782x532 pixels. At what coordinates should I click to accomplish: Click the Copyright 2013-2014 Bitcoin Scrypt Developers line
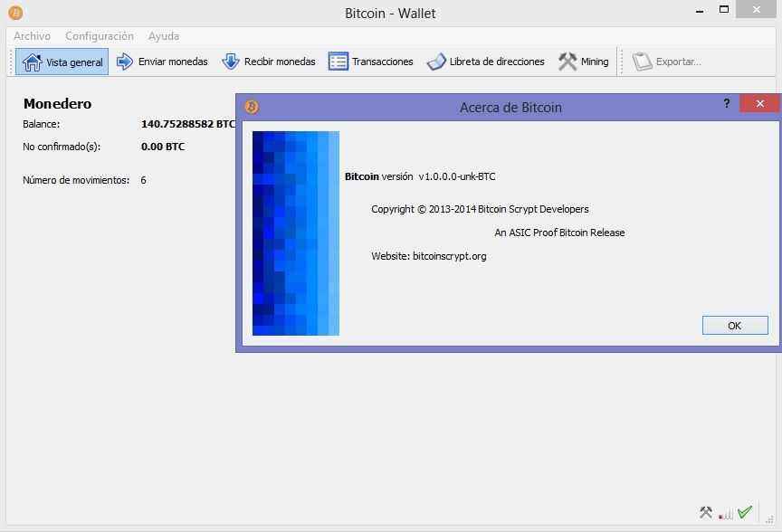pyautogui.click(x=480, y=209)
